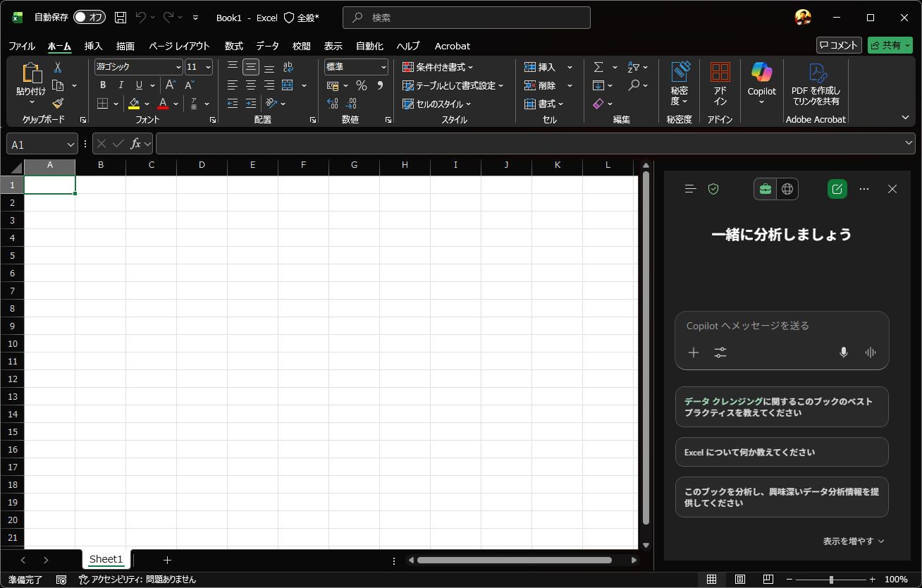This screenshot has width=922, height=588.
Task: Switch to web mode globe toggle in Copilot
Action: click(787, 189)
